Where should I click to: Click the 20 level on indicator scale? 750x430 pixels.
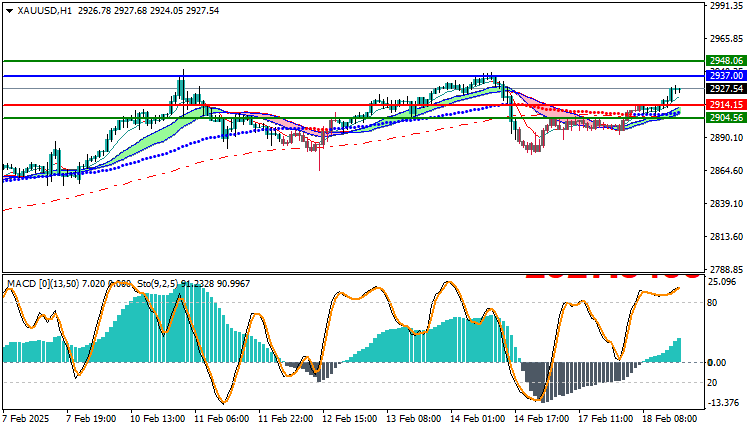pyautogui.click(x=712, y=383)
